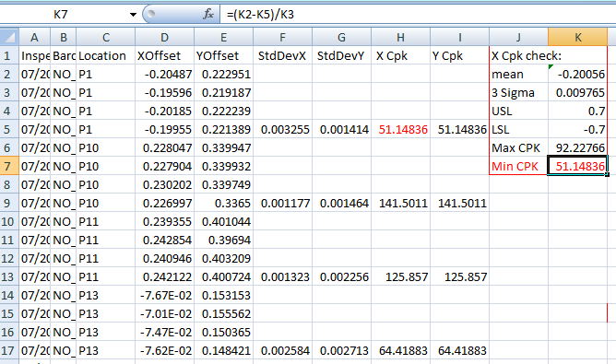Open the Name Box dropdown arrow
Viewport: 616px width, 364px height.
coord(133,15)
